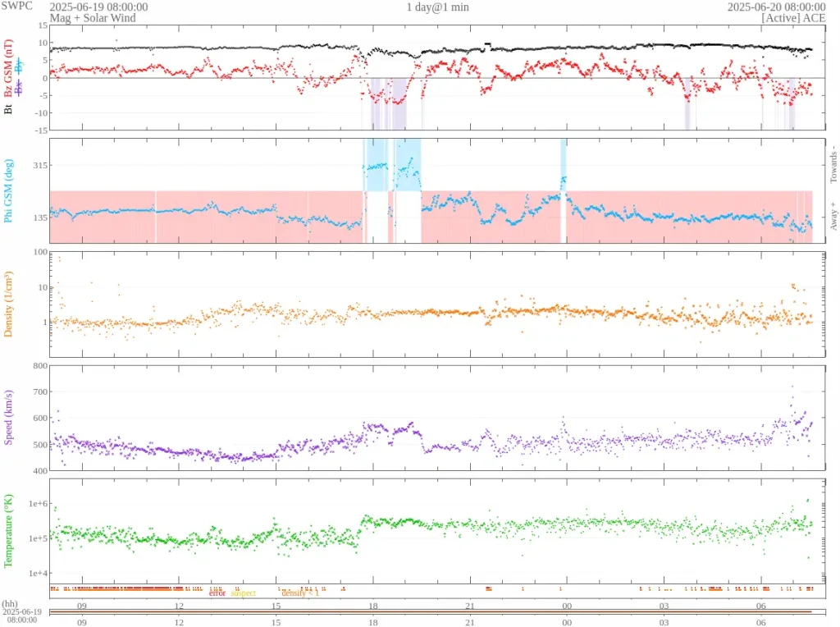Click the 00 hour tick on the time axis
This screenshot has width=840, height=627.
pos(566,605)
